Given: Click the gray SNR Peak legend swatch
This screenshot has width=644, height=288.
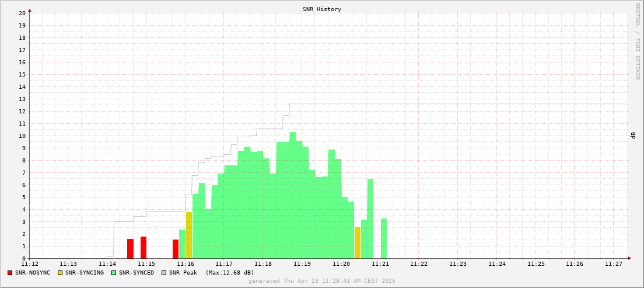Looking at the screenshot, I should pyautogui.click(x=164, y=273).
